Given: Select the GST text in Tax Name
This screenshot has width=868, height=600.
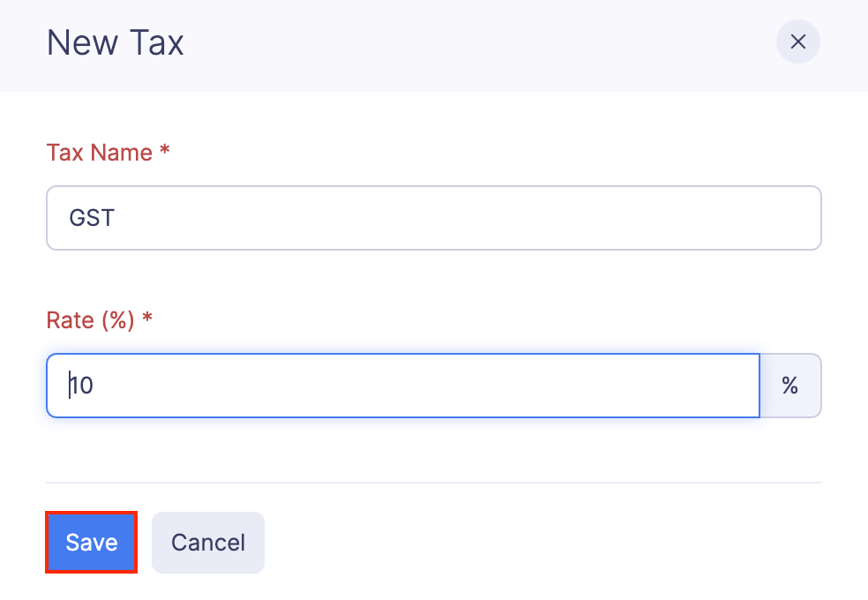Looking at the screenshot, I should (94, 217).
